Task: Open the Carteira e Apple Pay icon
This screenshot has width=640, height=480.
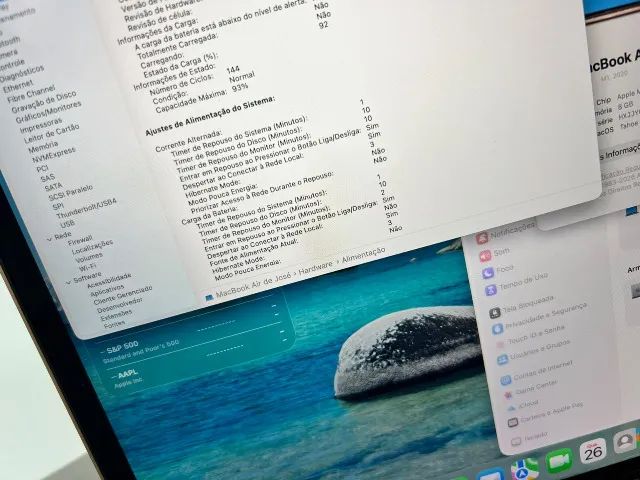Action: (513, 422)
